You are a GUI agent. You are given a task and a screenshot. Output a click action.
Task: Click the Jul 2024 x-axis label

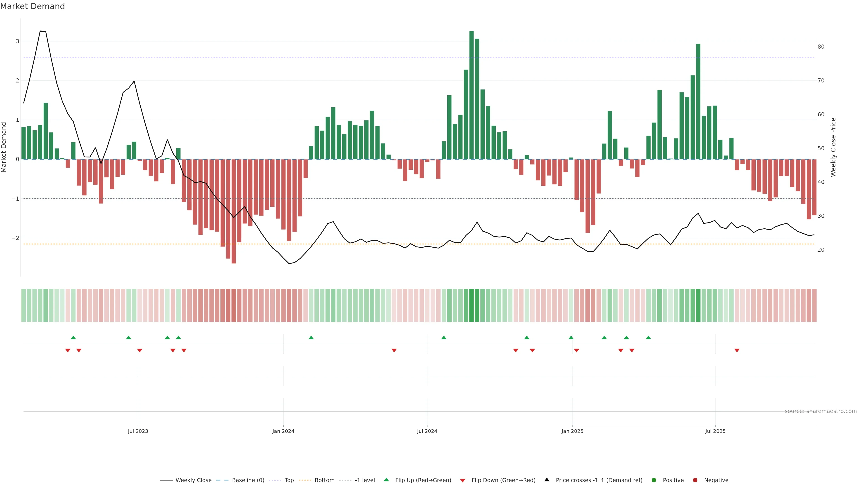(x=427, y=431)
